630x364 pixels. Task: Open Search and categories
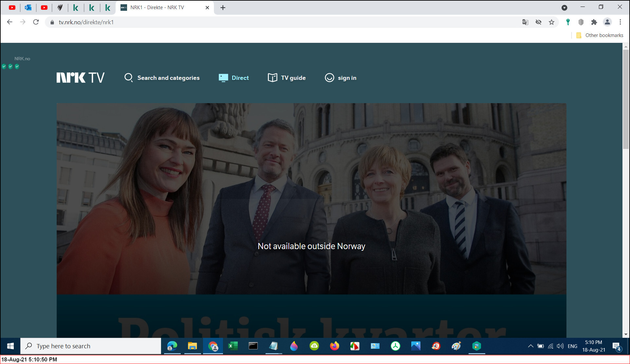click(x=162, y=78)
